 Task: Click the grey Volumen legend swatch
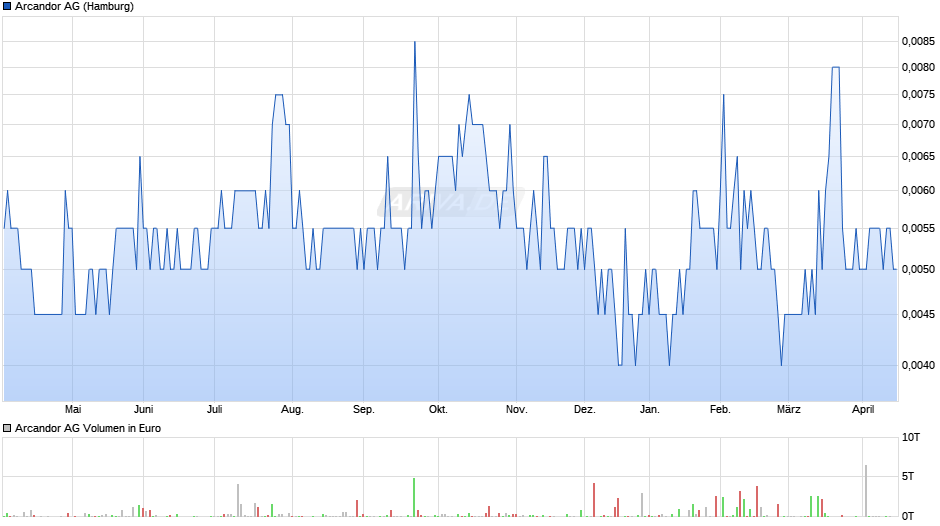click(x=7, y=428)
